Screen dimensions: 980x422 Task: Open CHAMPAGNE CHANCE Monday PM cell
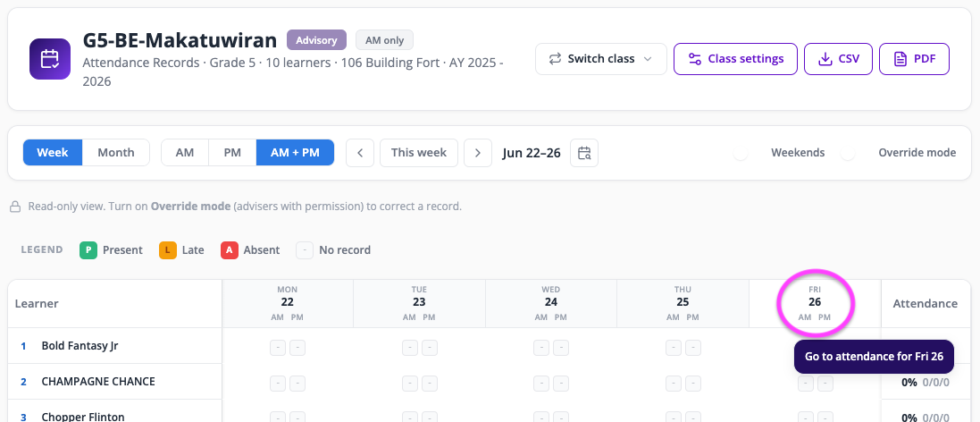click(297, 384)
